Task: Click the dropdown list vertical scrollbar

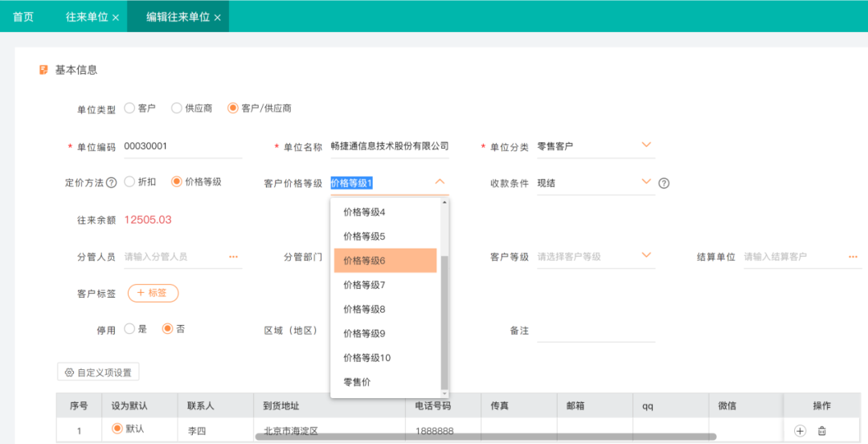Action: coord(445,322)
